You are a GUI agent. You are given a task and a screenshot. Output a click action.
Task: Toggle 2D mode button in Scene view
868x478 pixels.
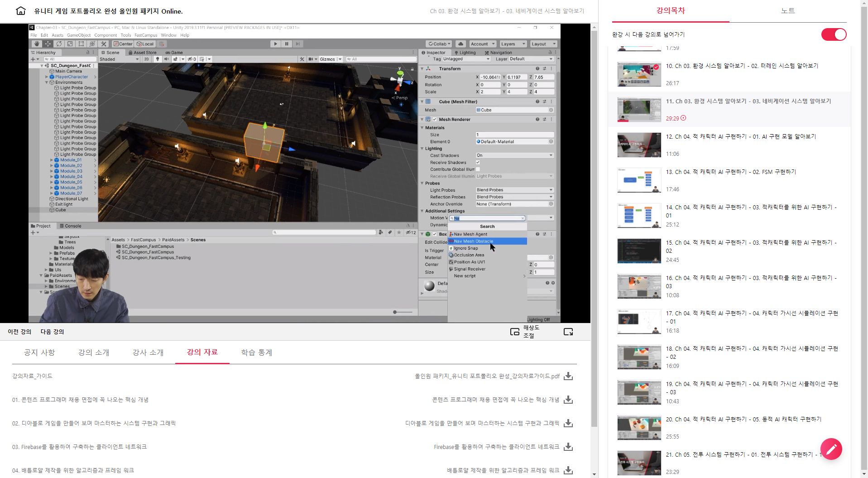(146, 59)
